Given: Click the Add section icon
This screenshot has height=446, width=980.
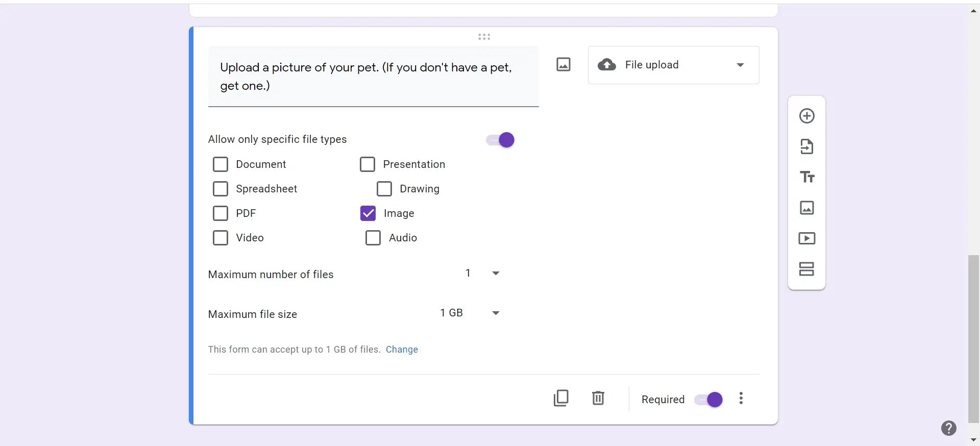Looking at the screenshot, I should (x=806, y=269).
